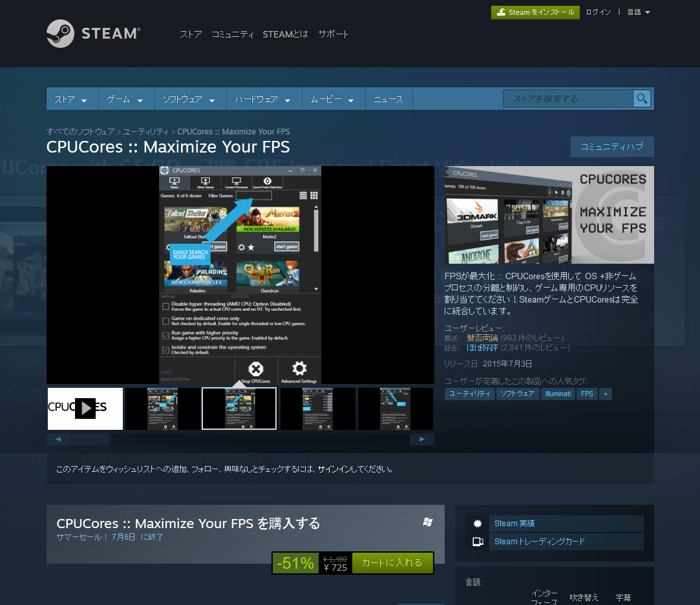Select the fourth screenshot thumbnail

coord(317,409)
